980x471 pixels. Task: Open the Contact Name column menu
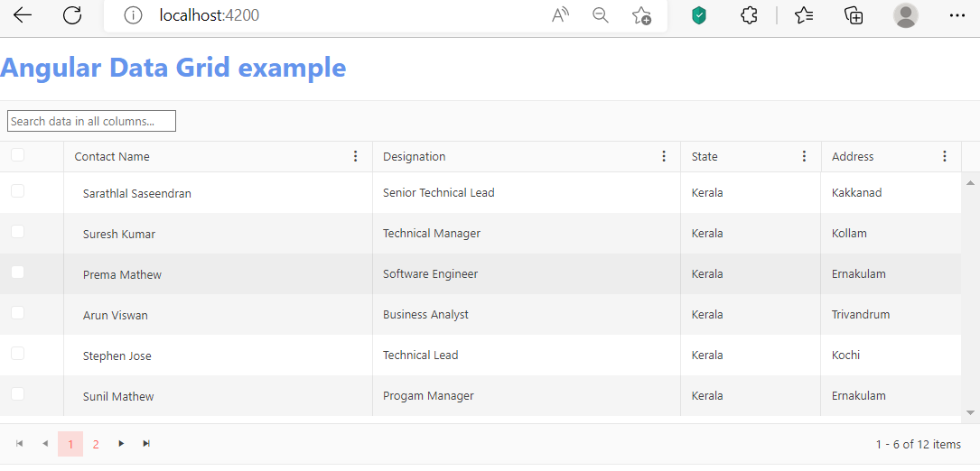[355, 156]
